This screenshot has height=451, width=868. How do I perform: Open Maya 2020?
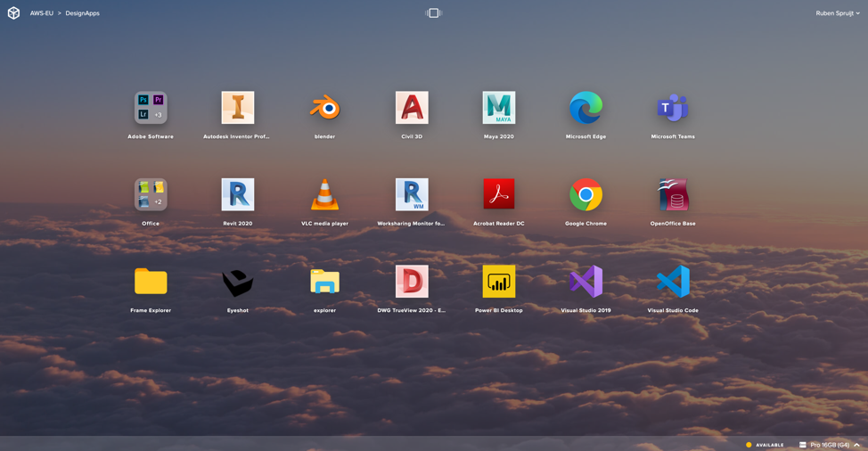tap(499, 108)
